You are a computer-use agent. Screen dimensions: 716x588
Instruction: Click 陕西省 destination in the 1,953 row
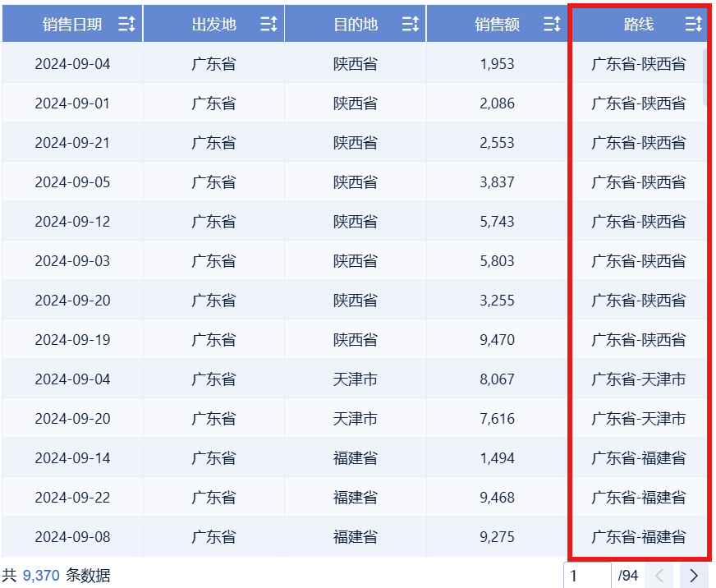(x=356, y=64)
